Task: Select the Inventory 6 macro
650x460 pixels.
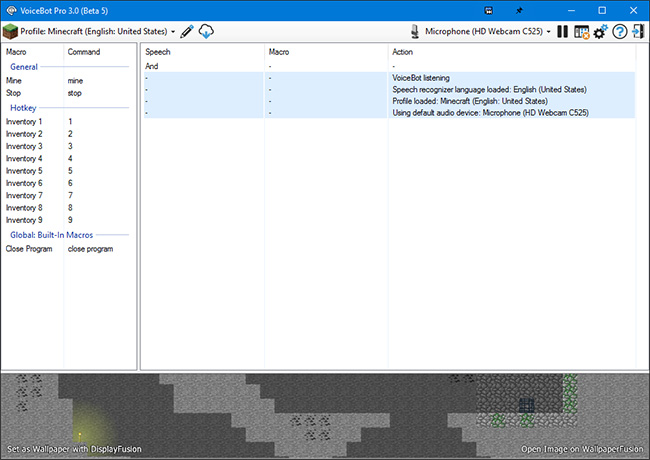Action: [68, 183]
